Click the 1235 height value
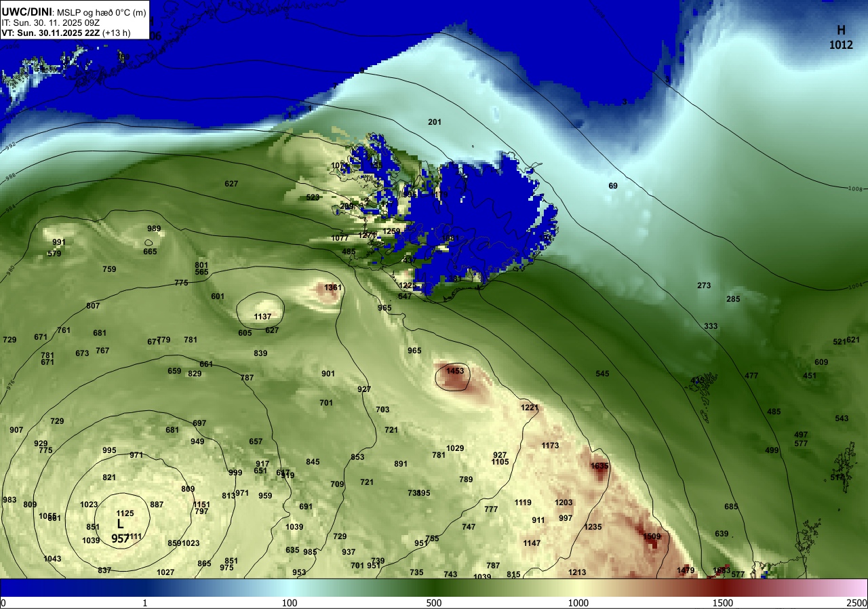This screenshot has width=868, height=609. click(x=593, y=527)
